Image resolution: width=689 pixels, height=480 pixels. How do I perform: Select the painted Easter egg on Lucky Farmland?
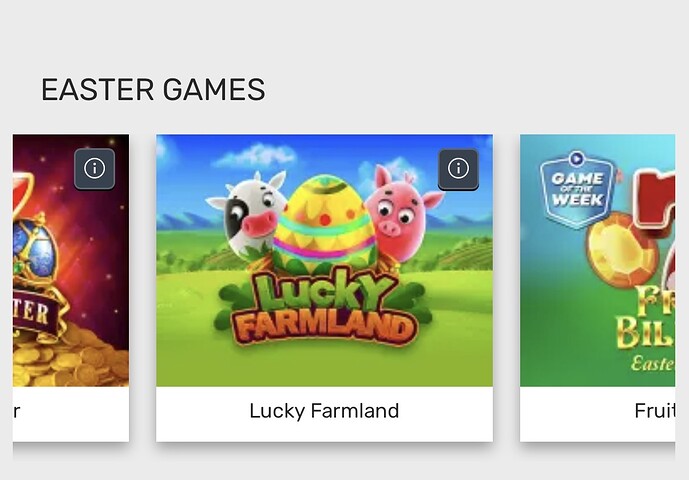[x=325, y=224]
